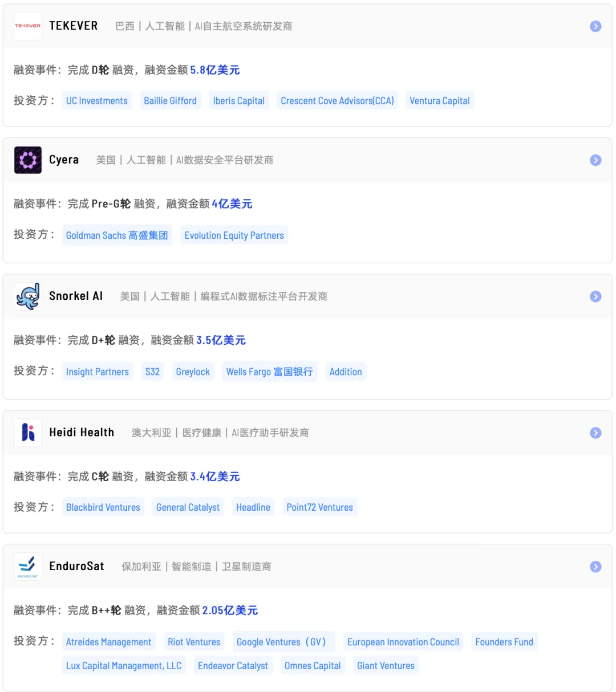Open the Endeavor Catalyst investor tag
Image resolution: width=616 pixels, height=692 pixels.
pos(233,666)
